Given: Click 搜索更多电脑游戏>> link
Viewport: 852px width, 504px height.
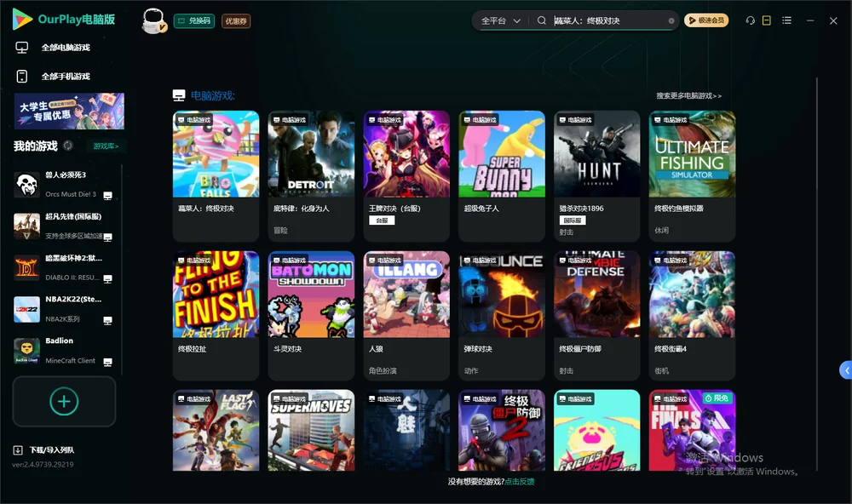Looking at the screenshot, I should tap(689, 95).
